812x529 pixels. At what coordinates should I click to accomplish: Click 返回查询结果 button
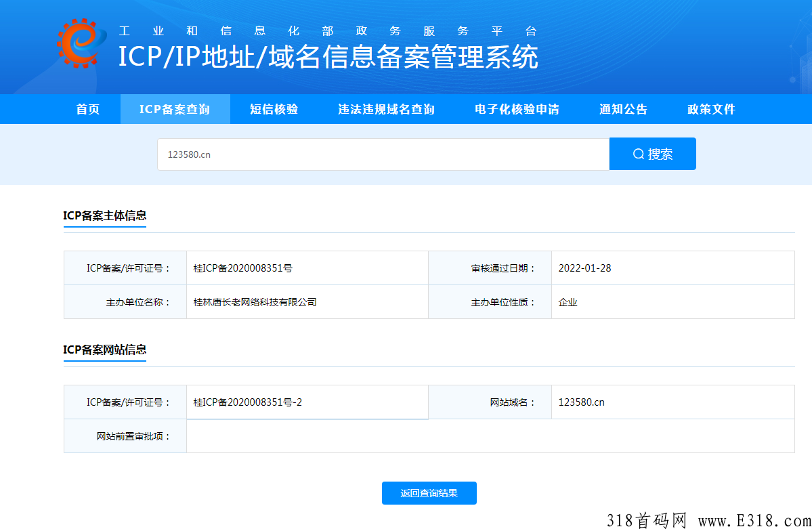pos(429,493)
